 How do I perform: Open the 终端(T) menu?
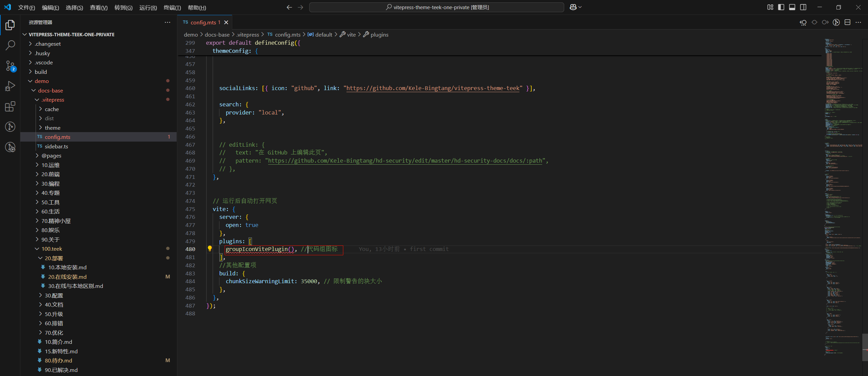click(x=172, y=7)
